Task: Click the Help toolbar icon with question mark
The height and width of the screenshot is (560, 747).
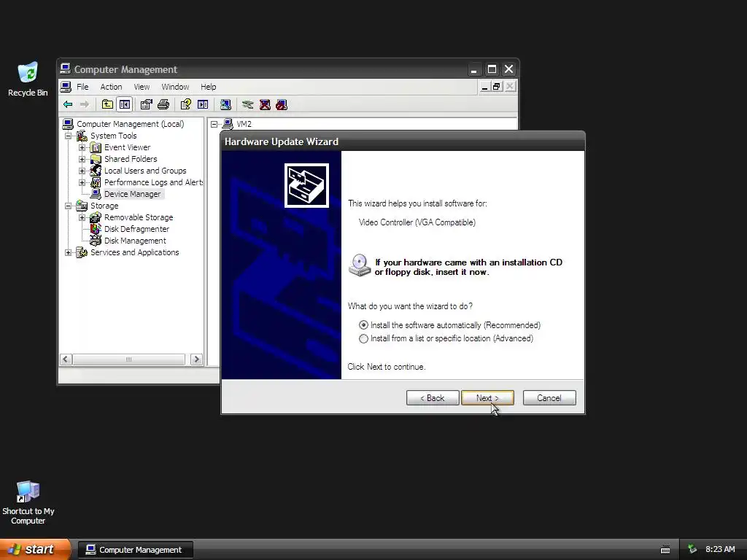Action: (186, 104)
